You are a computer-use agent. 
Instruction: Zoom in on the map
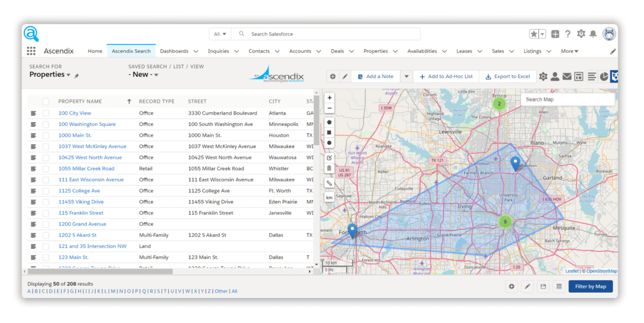[330, 98]
